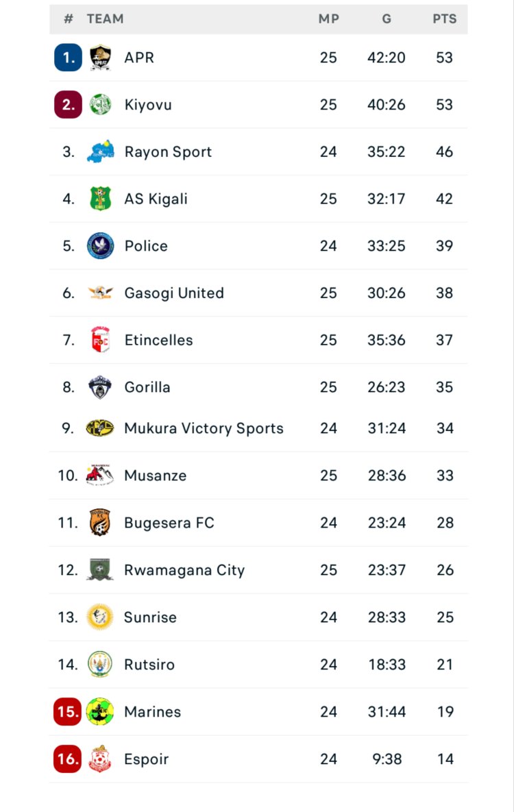This screenshot has width=514, height=812.
Task: Click the Etincelles red shield logo
Action: pyautogui.click(x=100, y=340)
